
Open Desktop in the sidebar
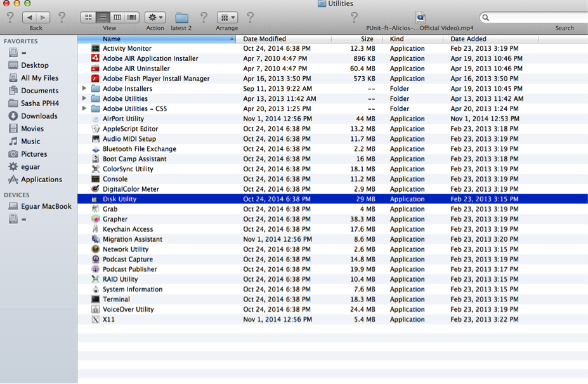coord(34,65)
